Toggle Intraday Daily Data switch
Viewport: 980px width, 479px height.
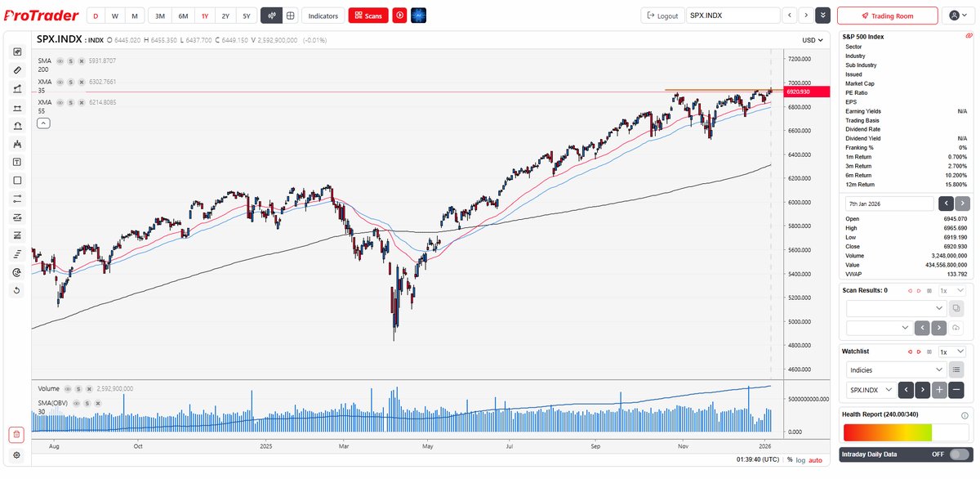960,454
